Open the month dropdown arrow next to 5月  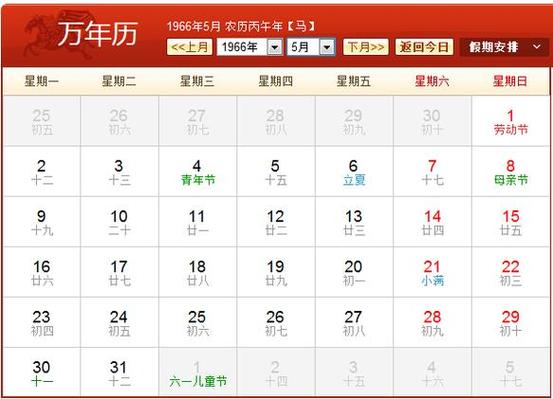tap(327, 47)
